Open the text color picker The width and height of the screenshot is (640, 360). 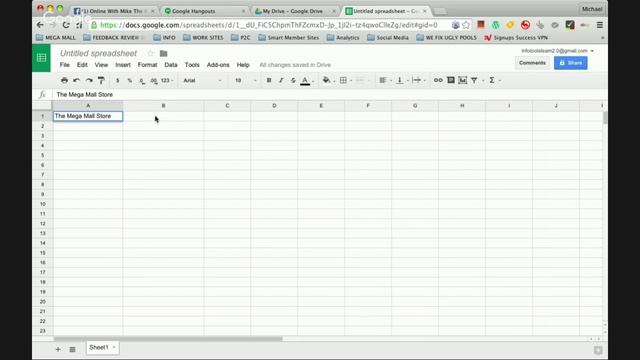click(x=305, y=80)
